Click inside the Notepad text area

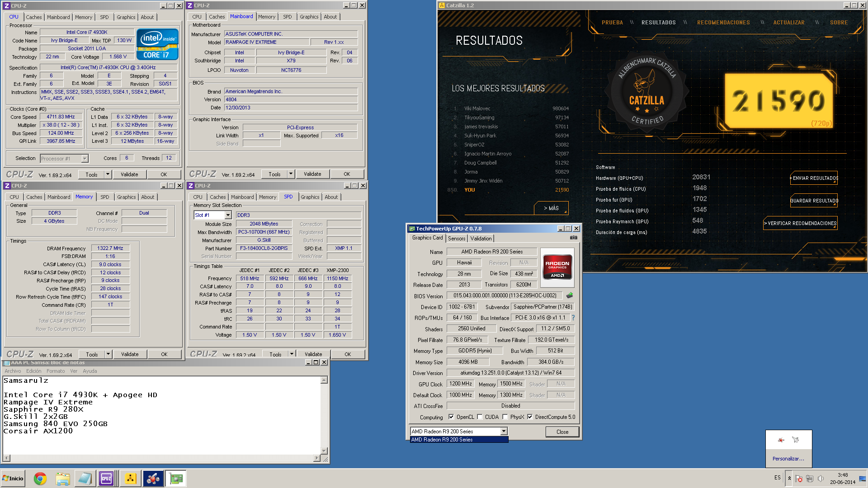pyautogui.click(x=161, y=415)
